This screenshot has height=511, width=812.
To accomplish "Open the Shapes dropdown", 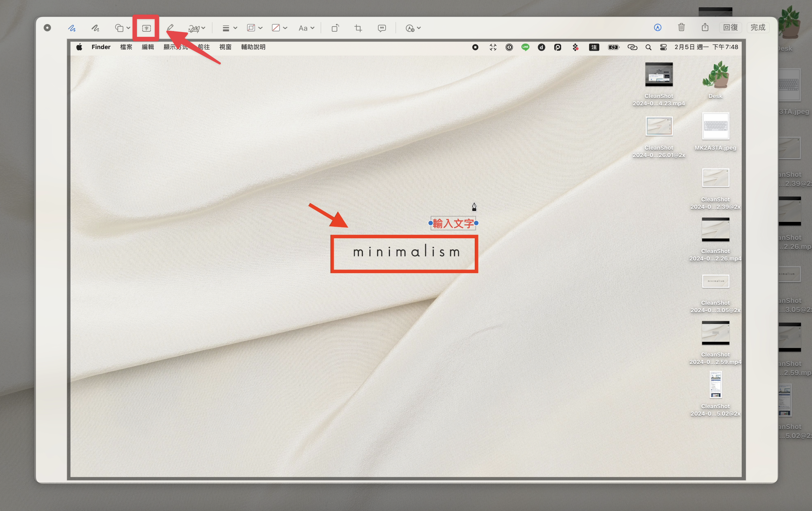I will click(x=123, y=28).
